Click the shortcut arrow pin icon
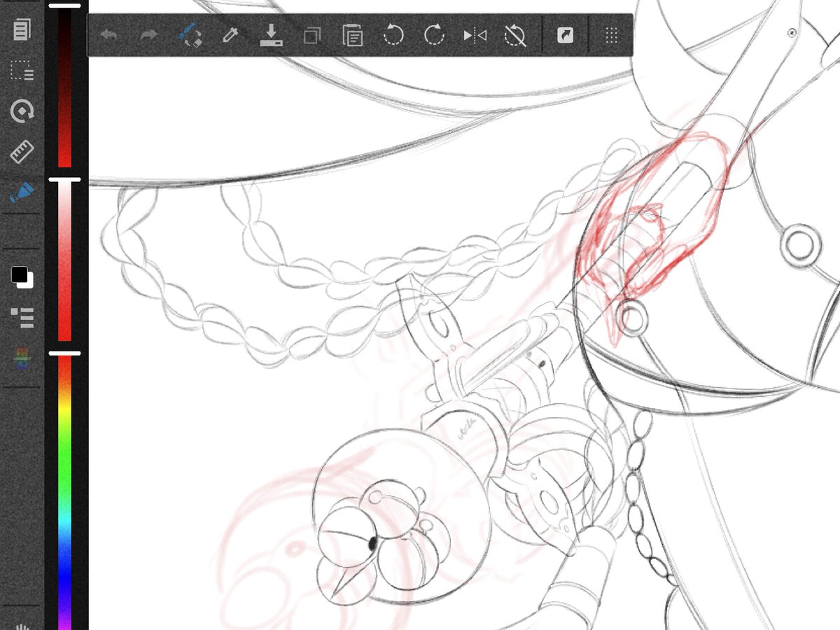Viewport: 840px width, 630px height. coord(565,35)
